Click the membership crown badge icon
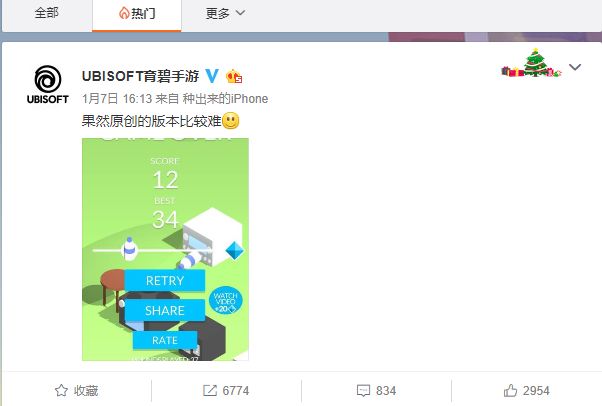Image resolution: width=602 pixels, height=406 pixels. point(234,76)
